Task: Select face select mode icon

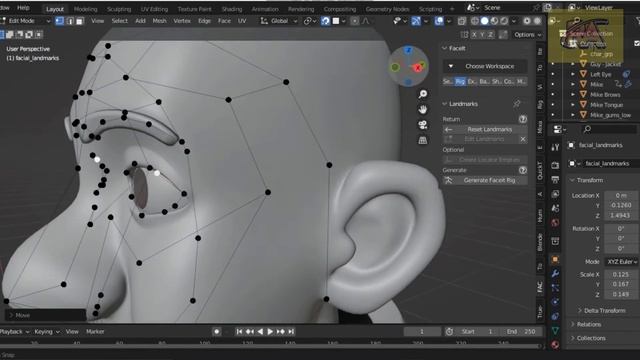Action: [x=80, y=21]
